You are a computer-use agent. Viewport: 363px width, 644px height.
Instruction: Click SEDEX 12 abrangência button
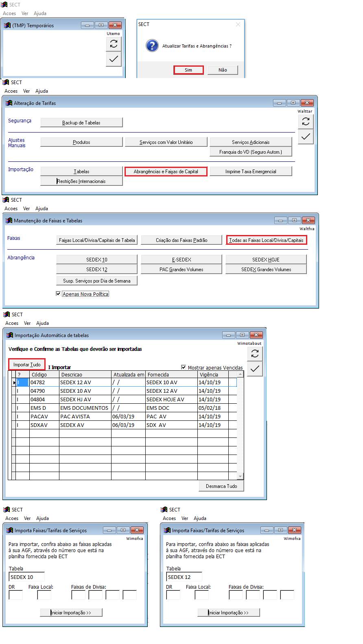[97, 269]
